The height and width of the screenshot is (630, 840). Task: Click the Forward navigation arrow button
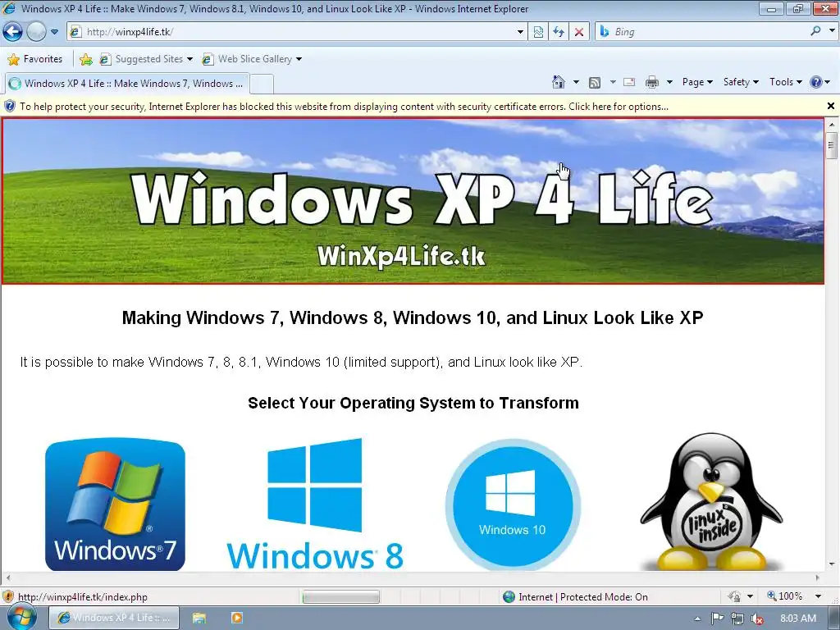pos(36,32)
